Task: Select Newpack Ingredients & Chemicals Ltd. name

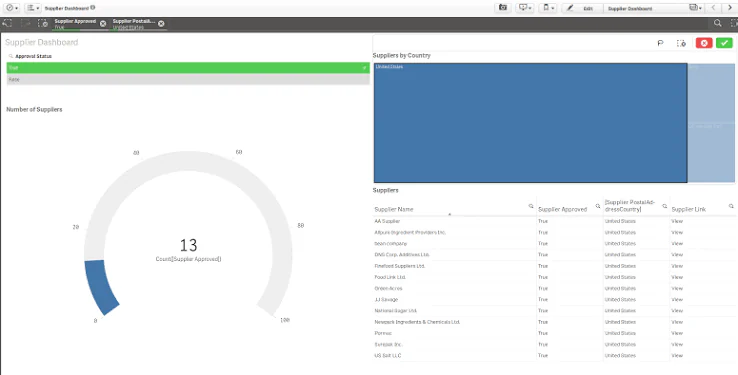Action: pyautogui.click(x=417, y=322)
